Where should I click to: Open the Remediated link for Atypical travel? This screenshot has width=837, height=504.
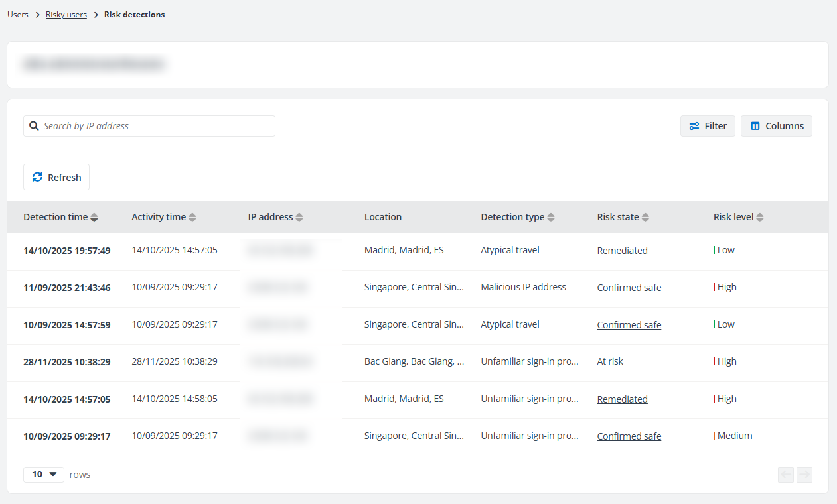(622, 250)
